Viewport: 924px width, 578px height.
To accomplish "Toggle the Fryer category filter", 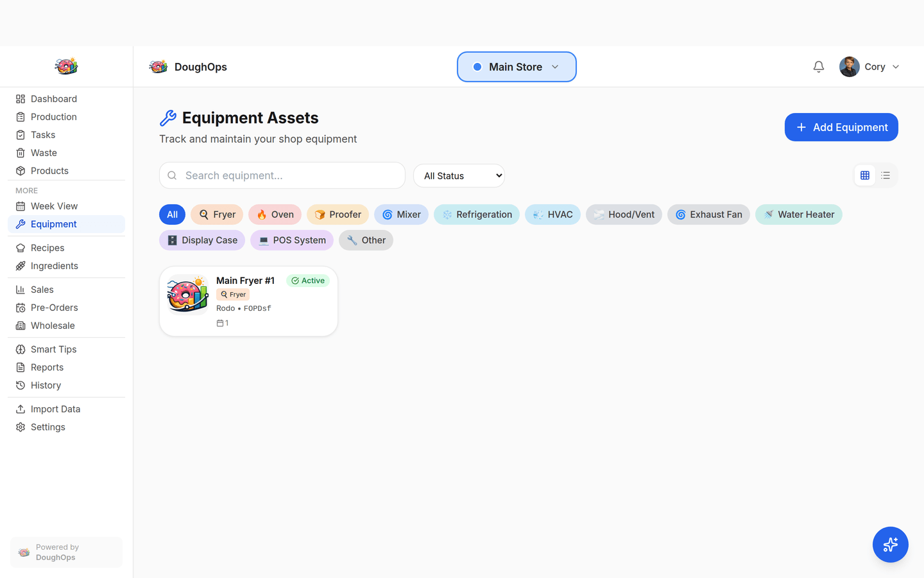I will (217, 214).
